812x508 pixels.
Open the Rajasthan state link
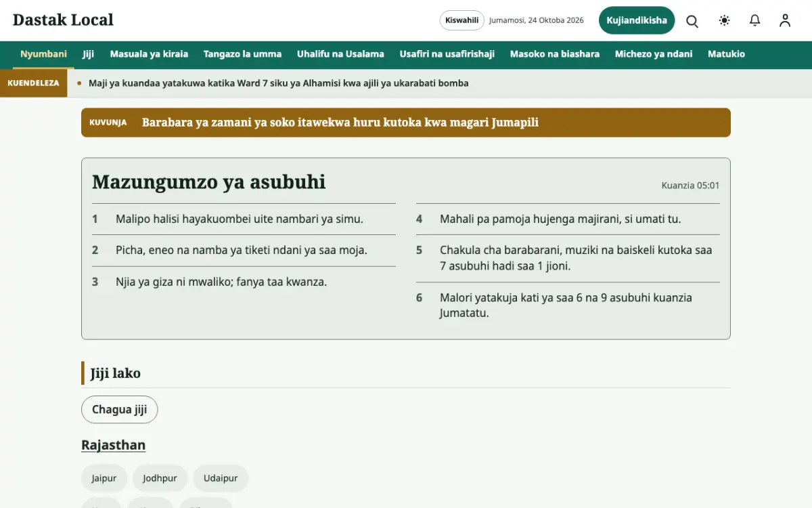113,445
